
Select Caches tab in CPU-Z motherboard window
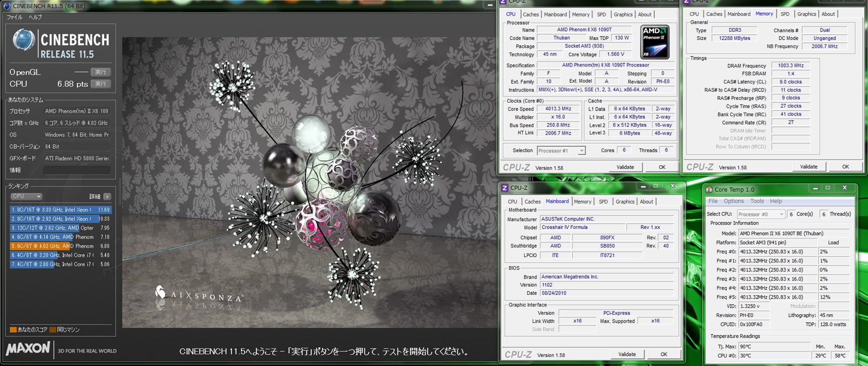coord(532,202)
